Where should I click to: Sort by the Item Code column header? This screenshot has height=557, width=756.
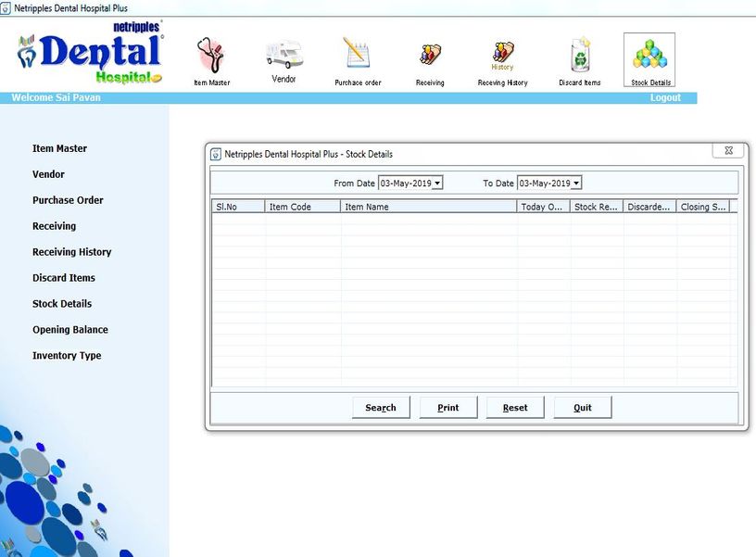(x=302, y=207)
